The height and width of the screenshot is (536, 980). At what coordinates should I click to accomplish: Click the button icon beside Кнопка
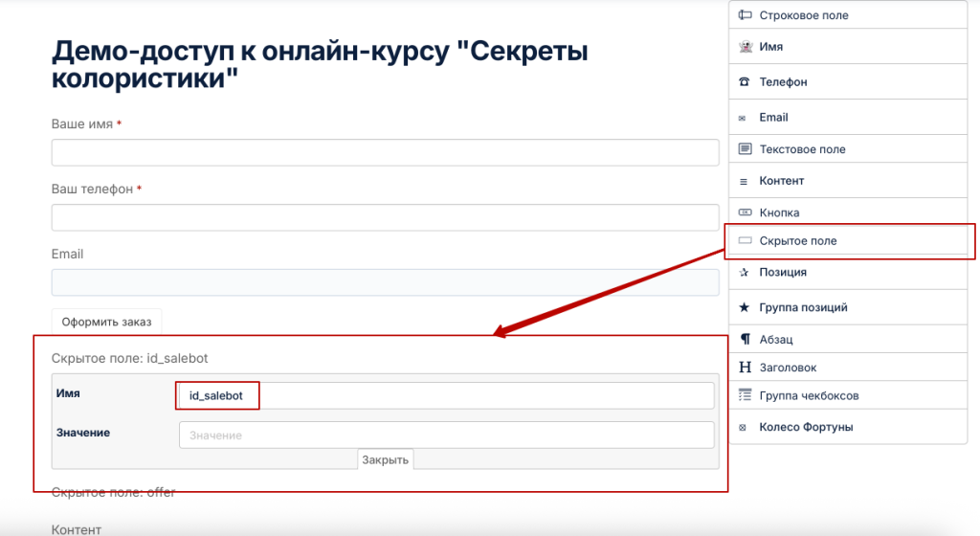[x=745, y=212]
